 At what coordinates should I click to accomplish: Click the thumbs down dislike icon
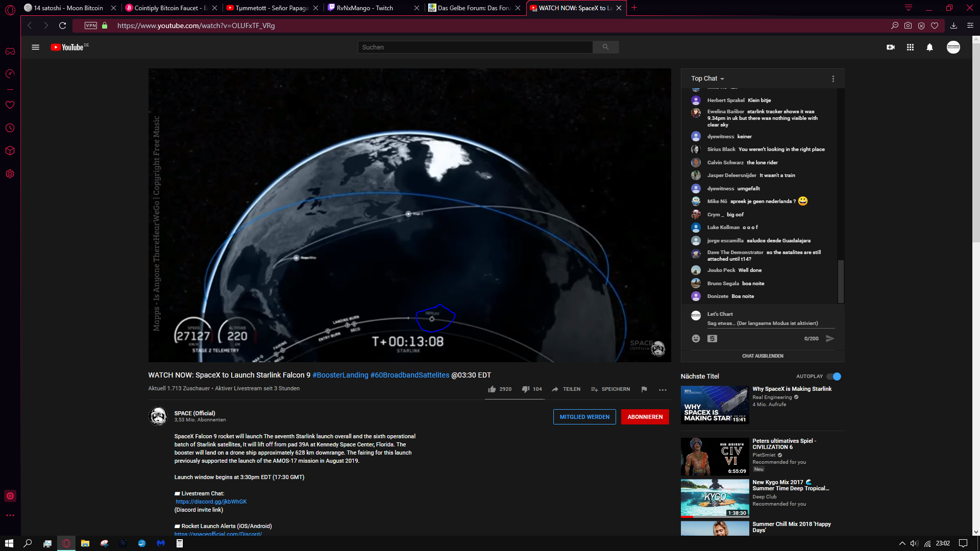(x=525, y=389)
